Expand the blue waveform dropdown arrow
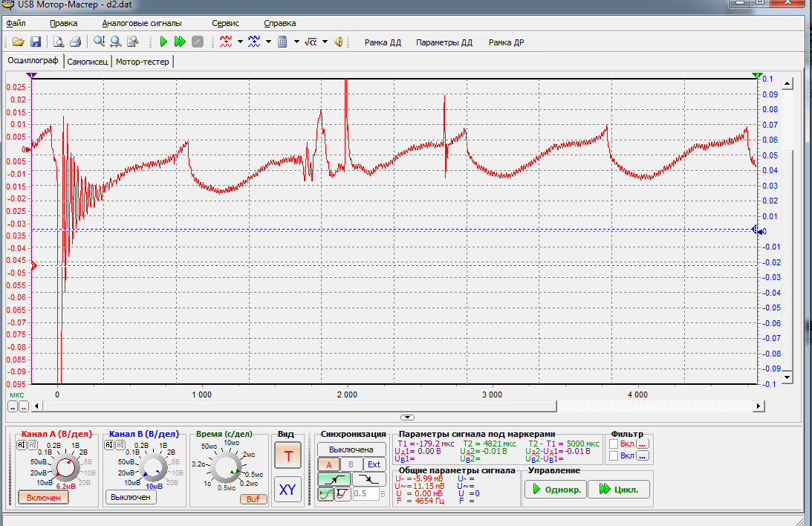The image size is (812, 526). click(268, 42)
